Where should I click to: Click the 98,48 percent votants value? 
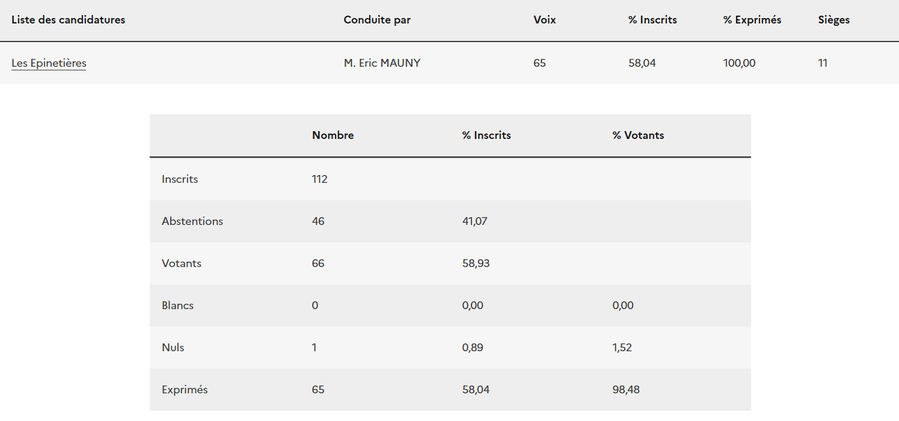pyautogui.click(x=626, y=389)
